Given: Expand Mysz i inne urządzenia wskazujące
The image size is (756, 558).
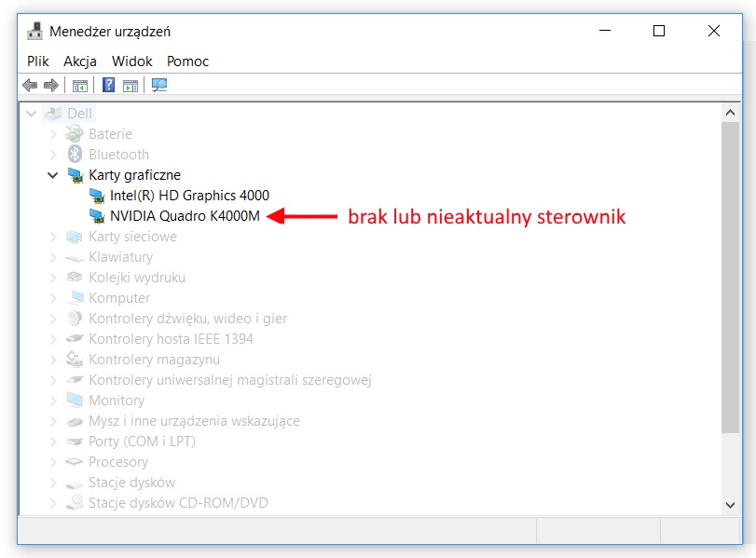Looking at the screenshot, I should coord(53,421).
